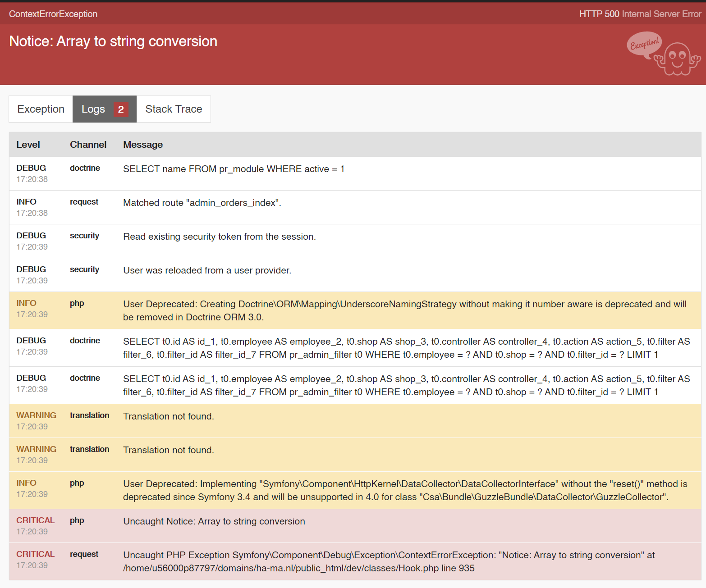
Task: Click the red log count badge showing 2
Action: [x=121, y=109]
